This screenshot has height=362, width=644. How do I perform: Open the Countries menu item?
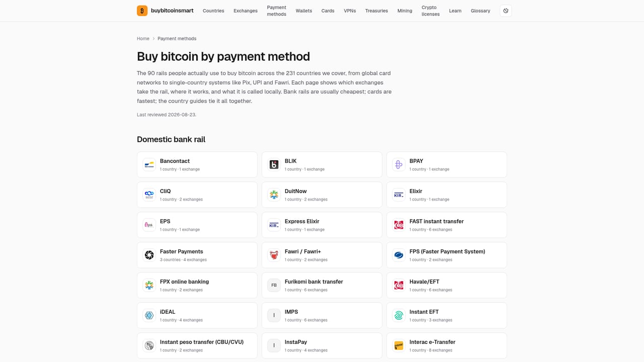pos(213,11)
